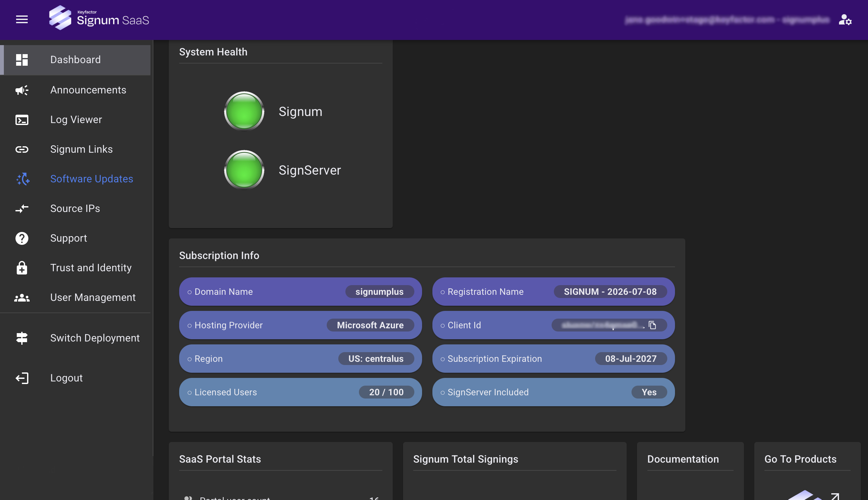Image resolution: width=868 pixels, height=500 pixels.
Task: Click the Signum health label
Action: click(x=300, y=111)
